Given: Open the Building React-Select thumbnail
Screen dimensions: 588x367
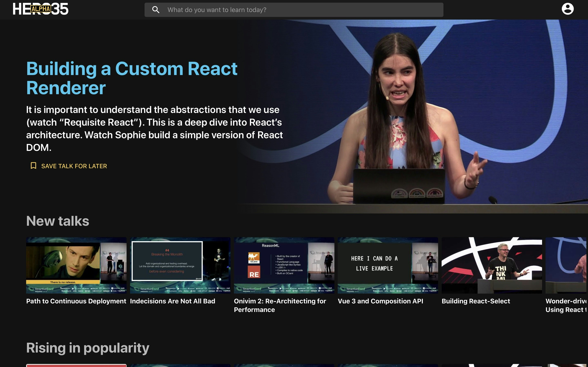Looking at the screenshot, I should point(492,265).
